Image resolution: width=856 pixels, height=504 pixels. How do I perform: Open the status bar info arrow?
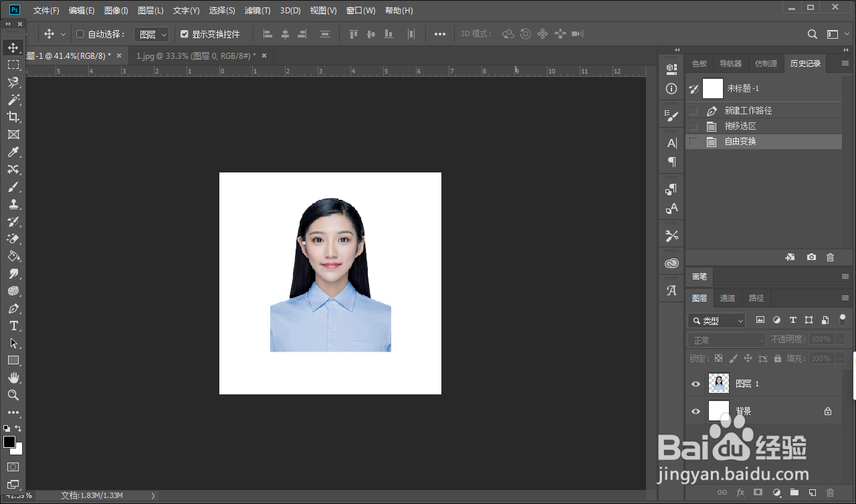(x=152, y=495)
